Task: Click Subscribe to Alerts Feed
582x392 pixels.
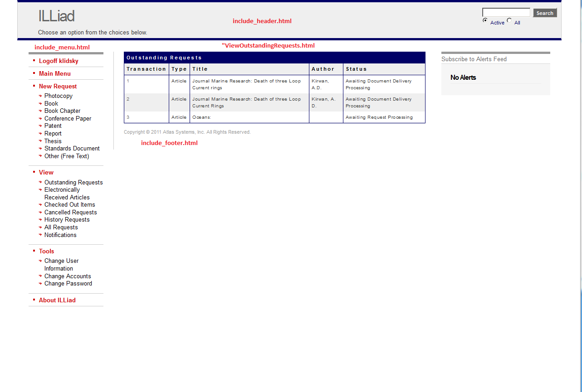Action: point(474,59)
